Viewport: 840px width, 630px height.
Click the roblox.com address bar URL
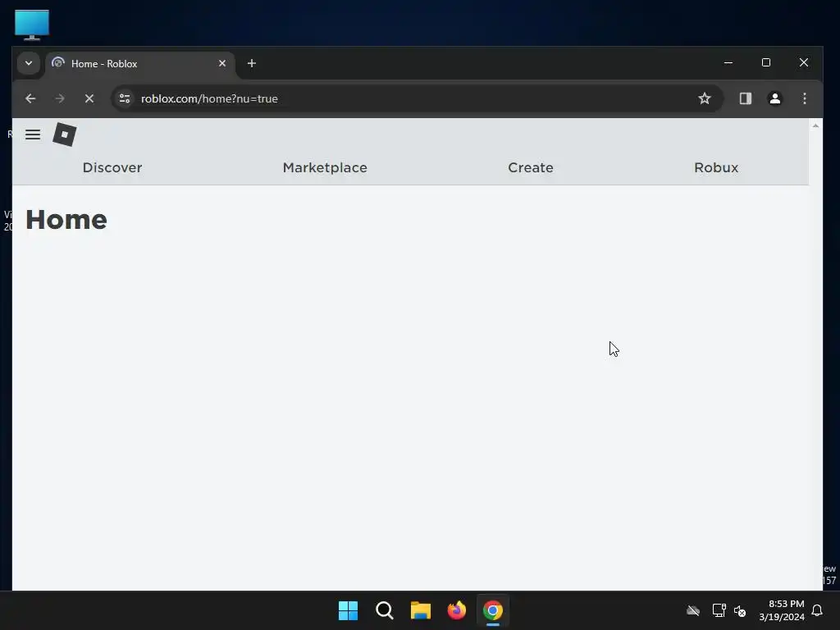click(209, 98)
